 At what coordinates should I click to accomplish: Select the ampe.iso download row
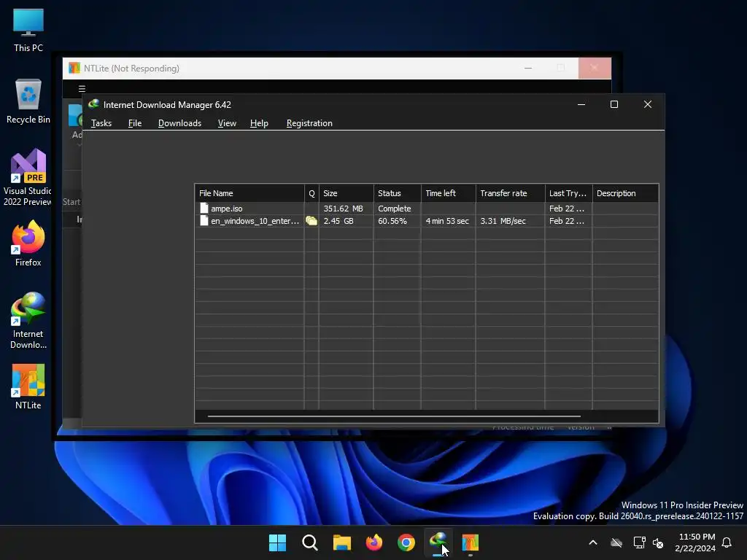(x=427, y=209)
